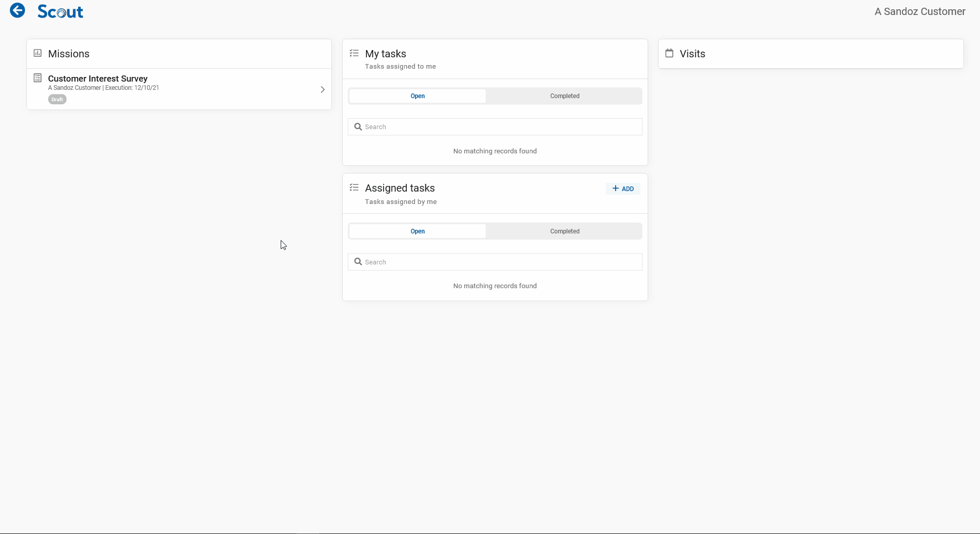The height and width of the screenshot is (534, 980).
Task: Click the Assigned tasks checklist icon
Action: (x=354, y=187)
